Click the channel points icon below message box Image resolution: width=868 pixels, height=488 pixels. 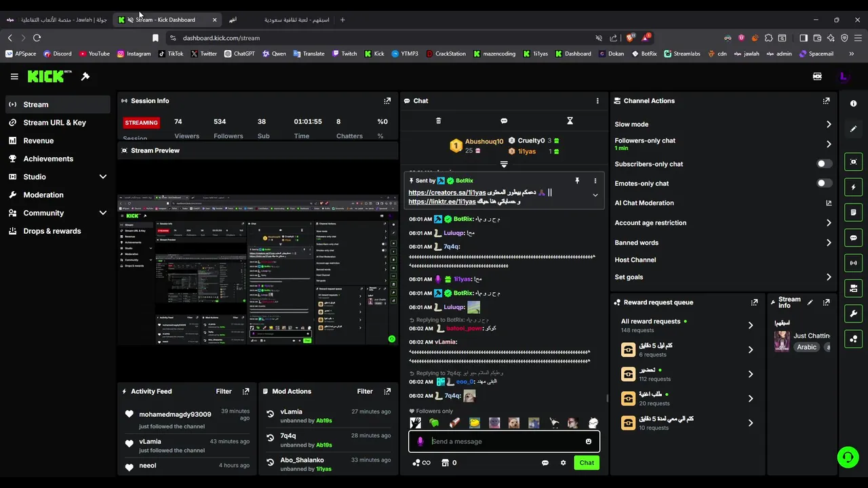[x=416, y=463]
